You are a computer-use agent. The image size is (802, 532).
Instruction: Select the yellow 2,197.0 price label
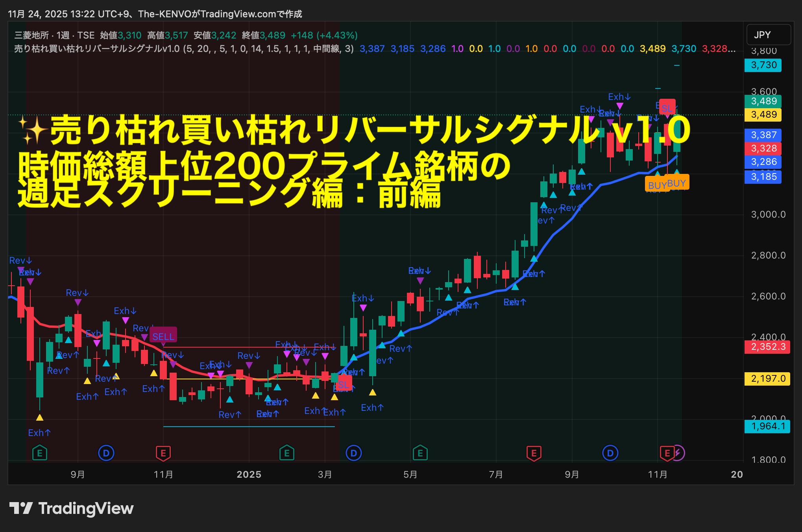[x=767, y=379]
